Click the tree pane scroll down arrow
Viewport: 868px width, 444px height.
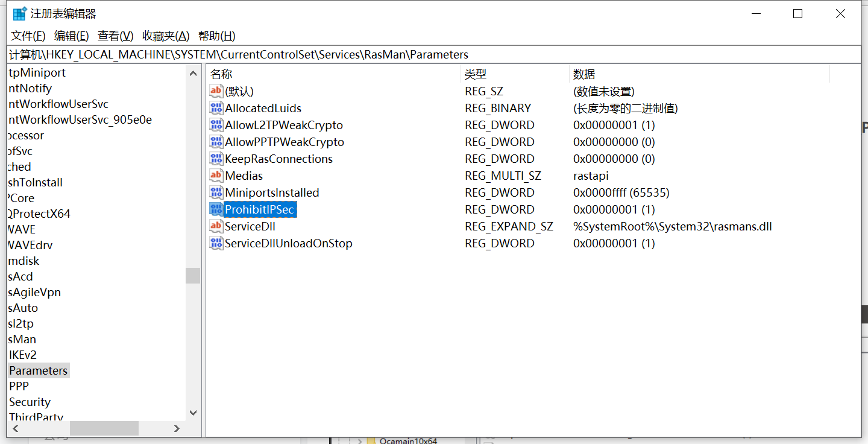point(193,413)
